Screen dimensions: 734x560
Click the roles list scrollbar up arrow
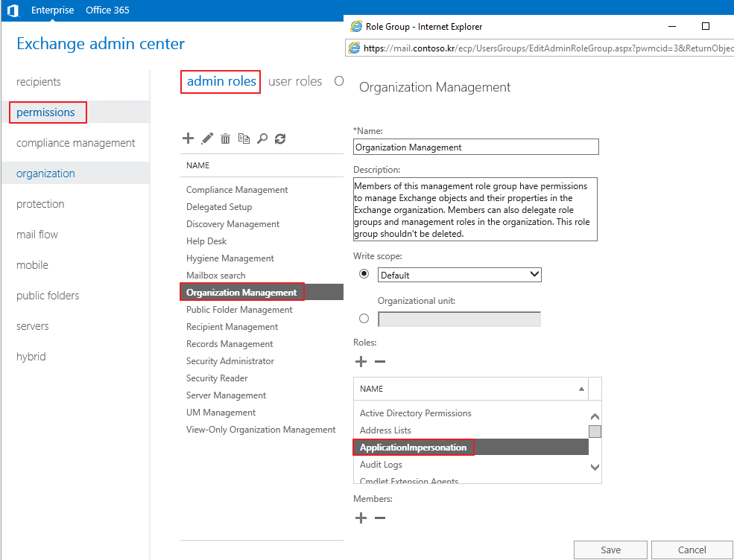tap(595, 416)
